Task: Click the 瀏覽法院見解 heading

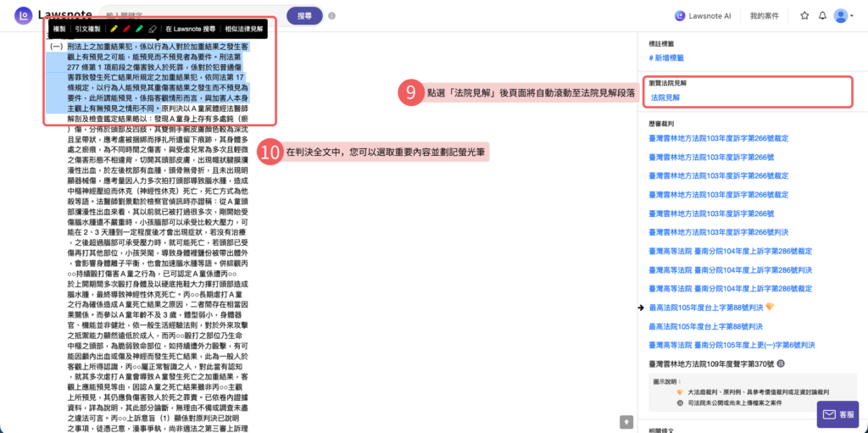Action: pos(669,83)
